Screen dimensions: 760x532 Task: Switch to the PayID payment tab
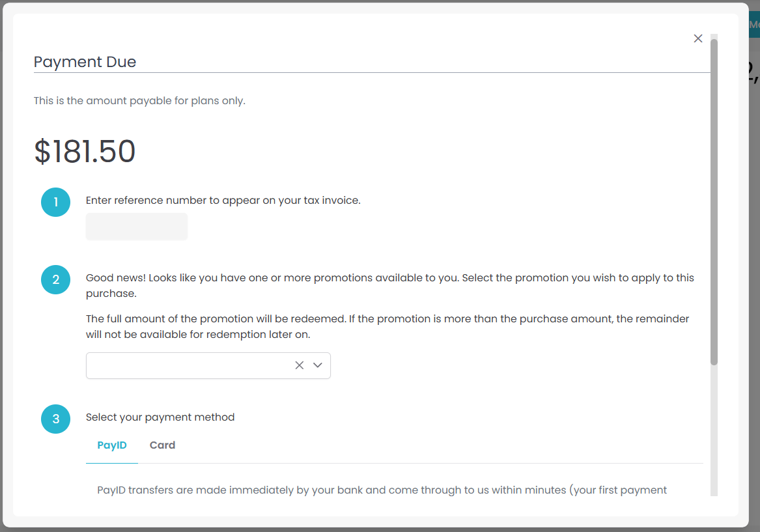(112, 445)
